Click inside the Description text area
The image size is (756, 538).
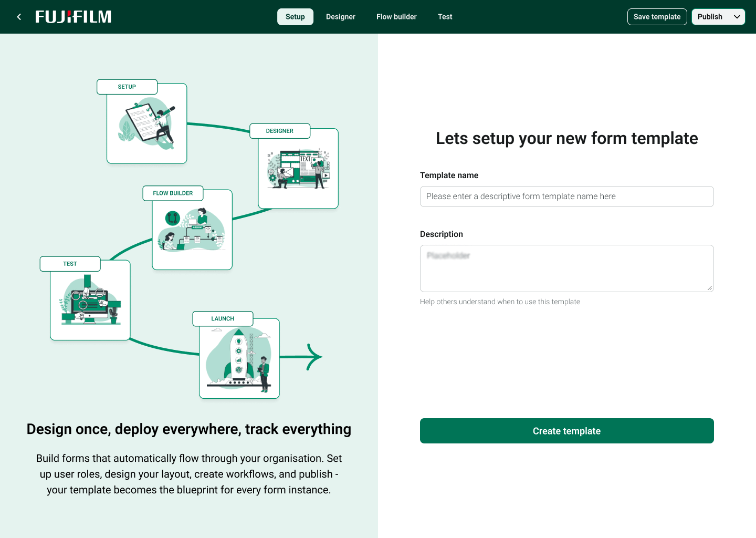click(x=566, y=268)
